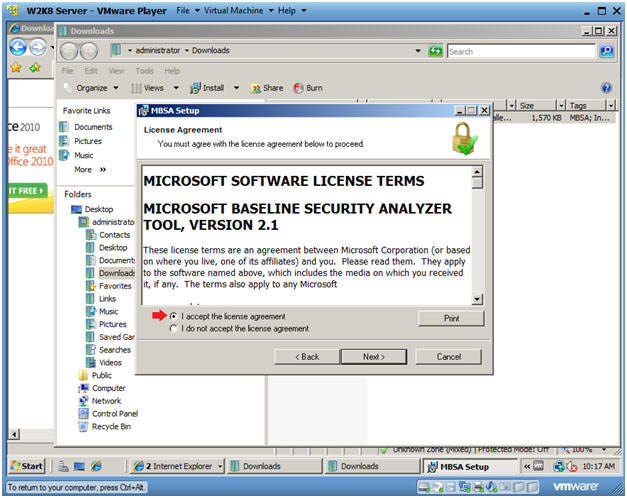Screen dimensions: 627x498
Task: Expand More favorite links
Action: pyautogui.click(x=90, y=170)
